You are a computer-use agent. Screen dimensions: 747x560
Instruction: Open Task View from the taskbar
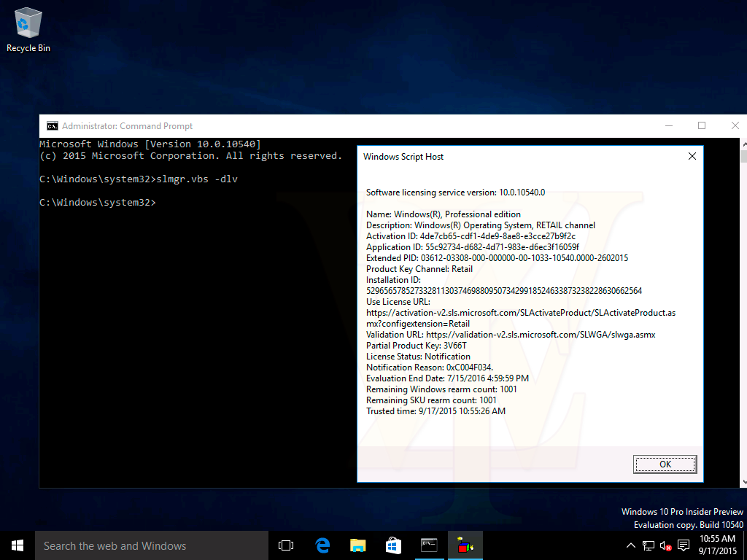pyautogui.click(x=286, y=545)
